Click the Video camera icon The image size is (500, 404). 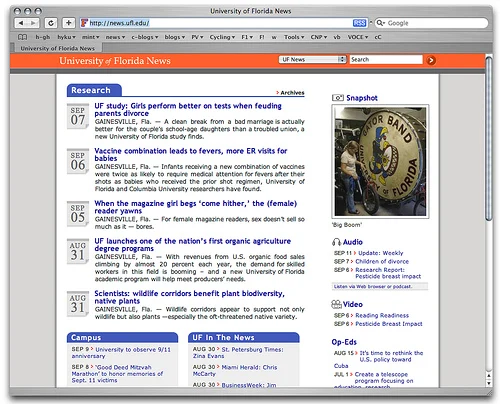(336, 304)
